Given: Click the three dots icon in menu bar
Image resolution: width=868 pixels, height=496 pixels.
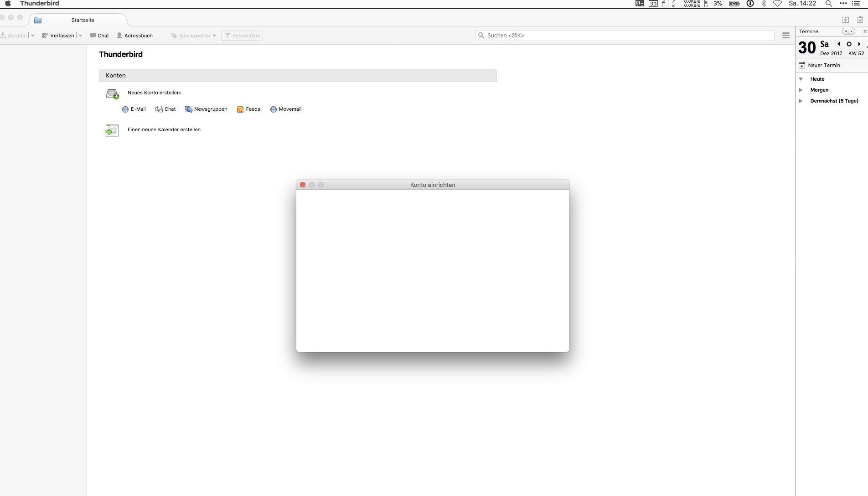Looking at the screenshot, I should click(843, 3).
